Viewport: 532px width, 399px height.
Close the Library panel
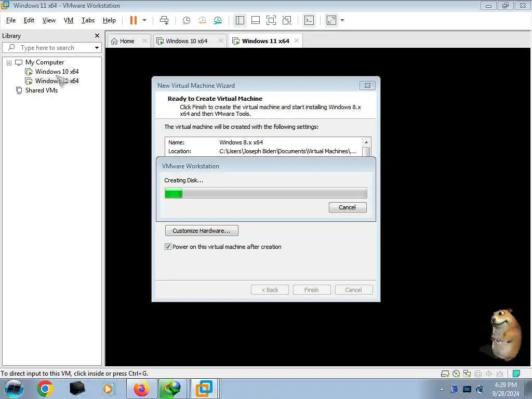(97, 36)
